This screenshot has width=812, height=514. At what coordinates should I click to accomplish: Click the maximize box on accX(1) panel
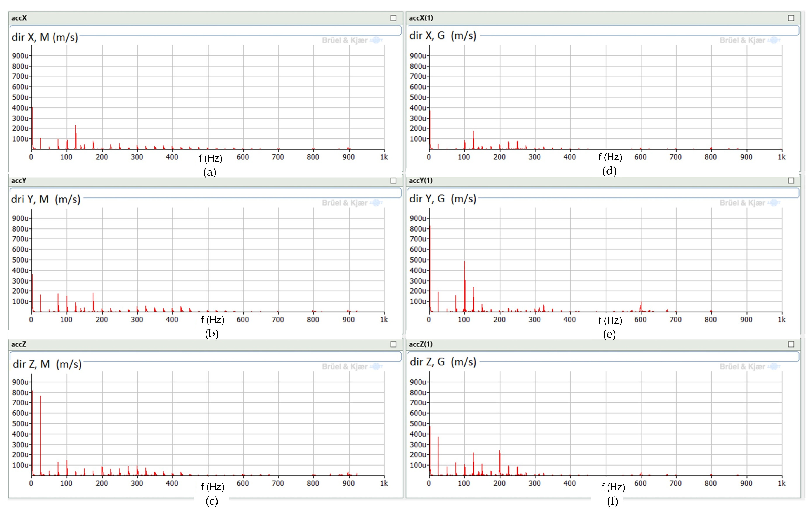click(791, 18)
